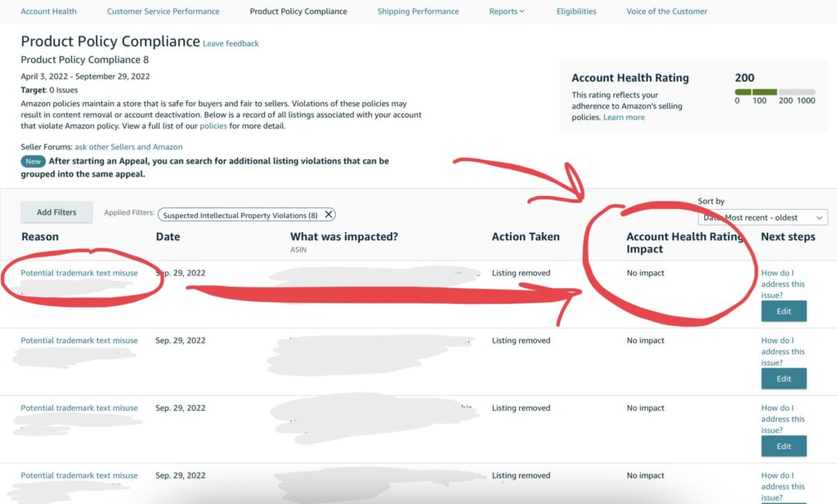
Task: Click the Account Health Rating progress bar
Action: click(775, 92)
